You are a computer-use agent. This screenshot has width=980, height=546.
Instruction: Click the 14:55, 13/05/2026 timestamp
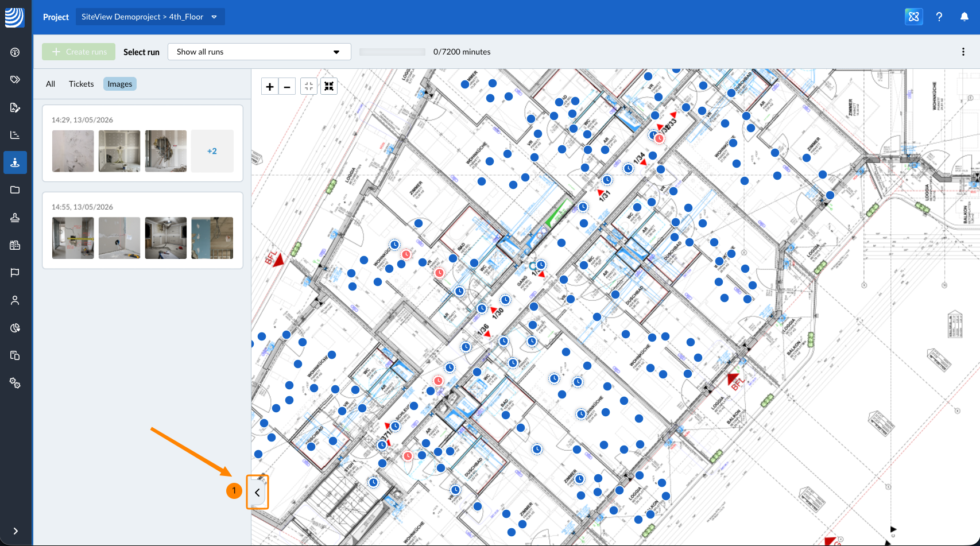pos(82,207)
